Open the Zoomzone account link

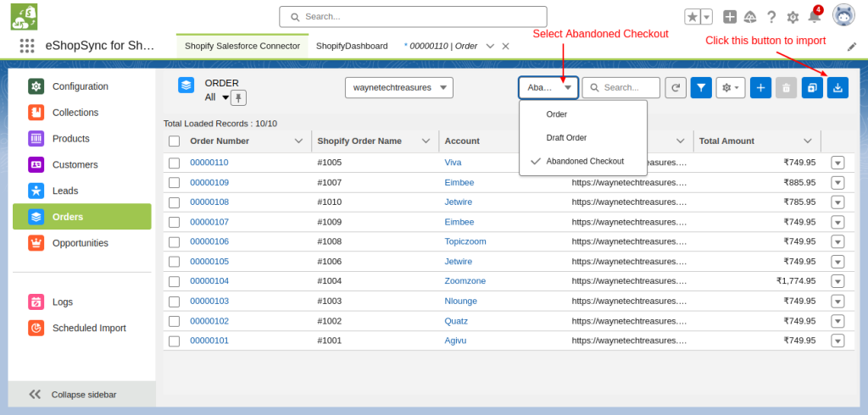tap(465, 281)
